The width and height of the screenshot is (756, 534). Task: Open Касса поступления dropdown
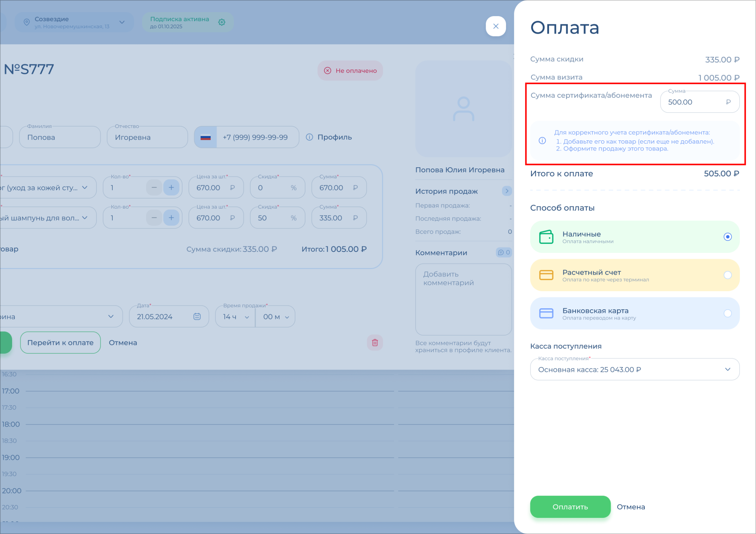(x=634, y=370)
